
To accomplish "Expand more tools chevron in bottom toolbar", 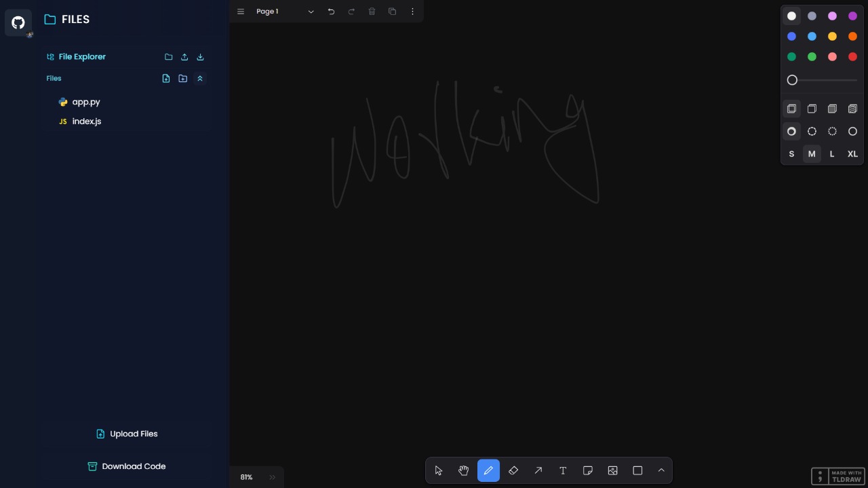I will [x=661, y=470].
